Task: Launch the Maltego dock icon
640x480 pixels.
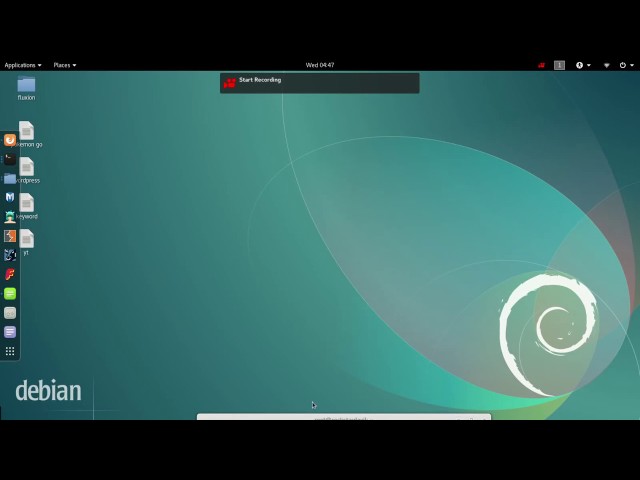Action: 10,255
